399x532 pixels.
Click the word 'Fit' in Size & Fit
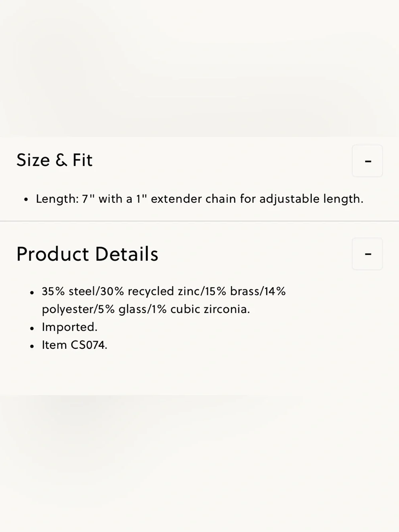point(83,160)
